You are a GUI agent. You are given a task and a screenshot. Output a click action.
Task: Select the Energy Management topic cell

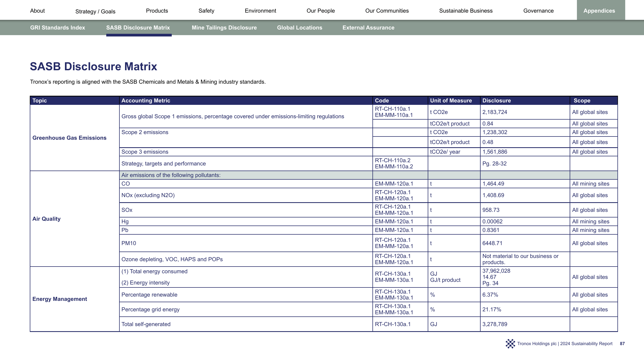75,299
